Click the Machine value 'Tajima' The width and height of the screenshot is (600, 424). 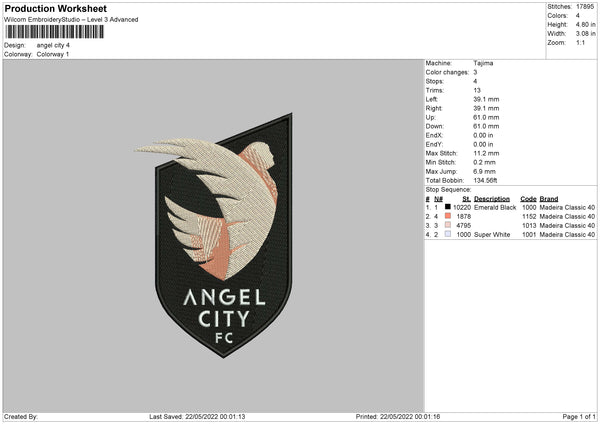pos(483,63)
